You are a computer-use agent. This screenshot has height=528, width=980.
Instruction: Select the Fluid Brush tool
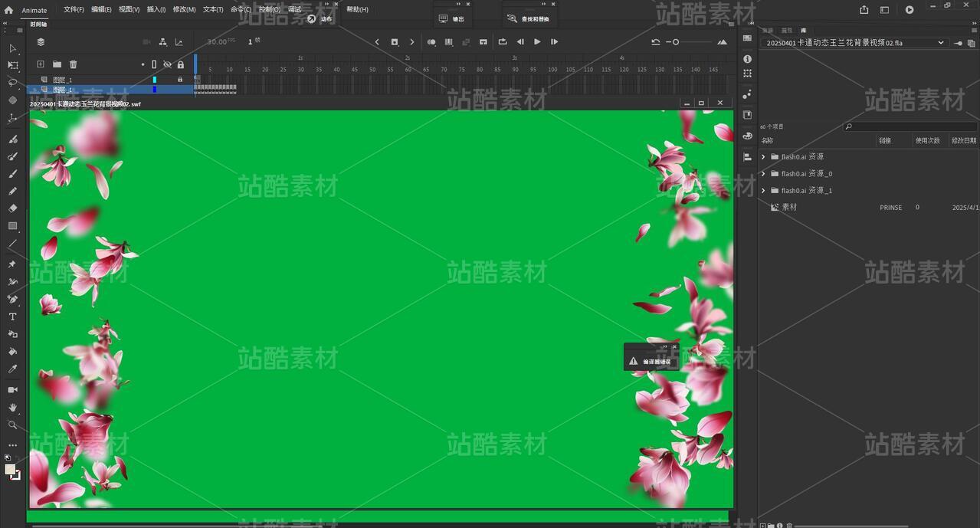pos(12,139)
